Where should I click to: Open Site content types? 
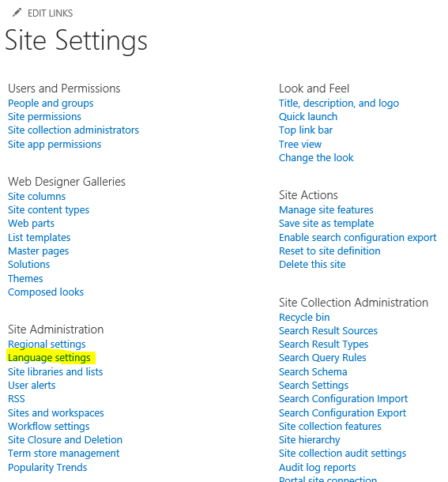click(x=48, y=210)
